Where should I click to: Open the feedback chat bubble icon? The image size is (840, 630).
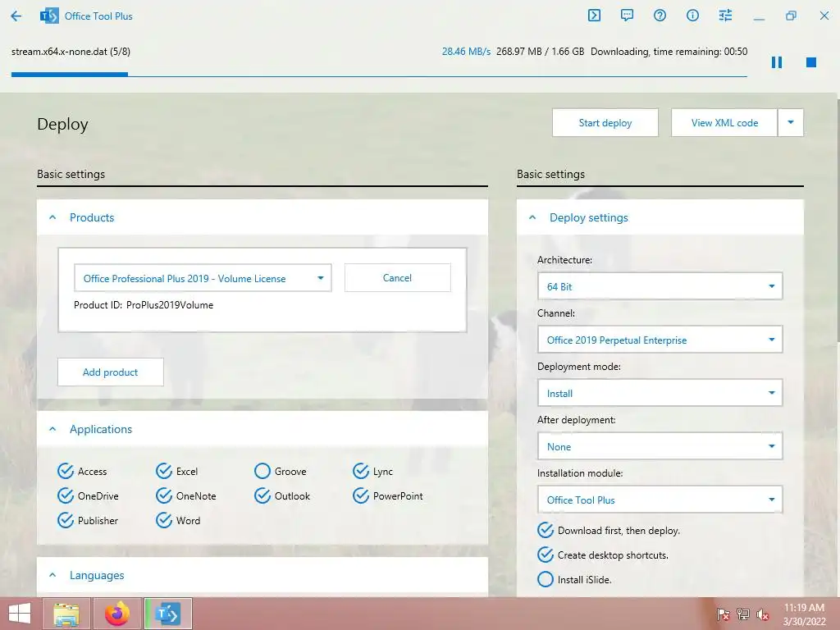(x=627, y=16)
